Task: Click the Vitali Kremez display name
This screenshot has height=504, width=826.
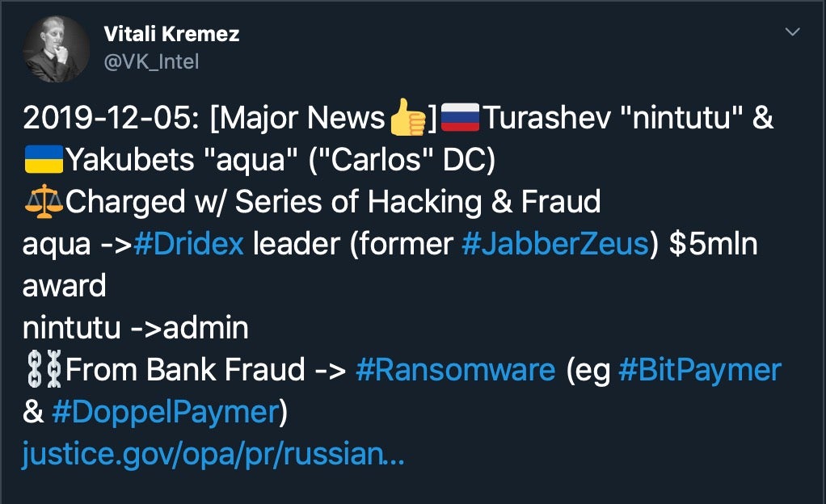Action: pos(171,35)
